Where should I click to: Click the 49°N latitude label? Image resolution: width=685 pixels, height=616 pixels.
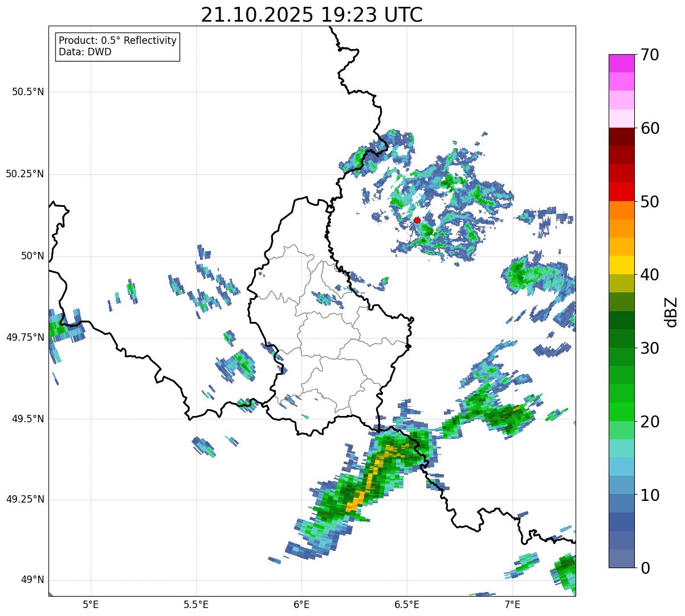click(32, 580)
